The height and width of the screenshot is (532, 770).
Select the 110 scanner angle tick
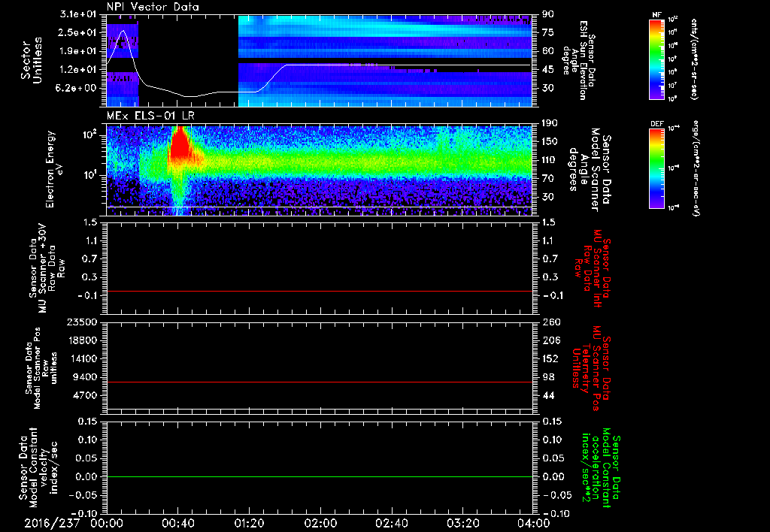coord(550,160)
